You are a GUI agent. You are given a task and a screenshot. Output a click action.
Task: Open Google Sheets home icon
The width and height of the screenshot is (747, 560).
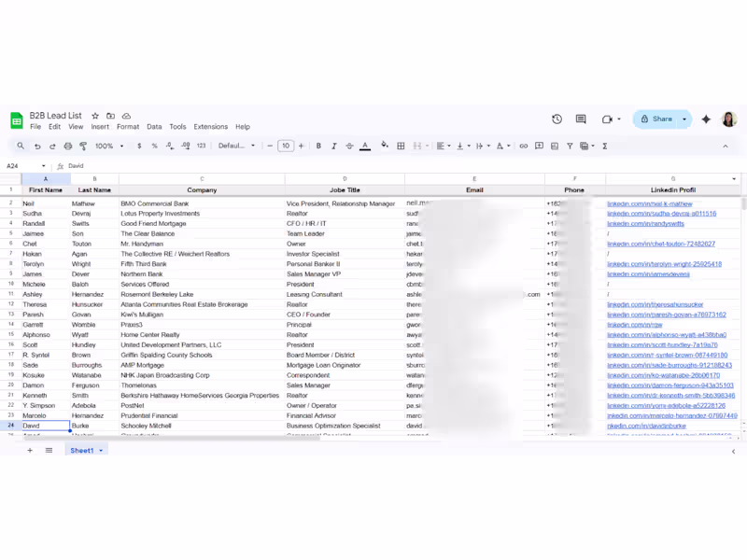pos(17,120)
